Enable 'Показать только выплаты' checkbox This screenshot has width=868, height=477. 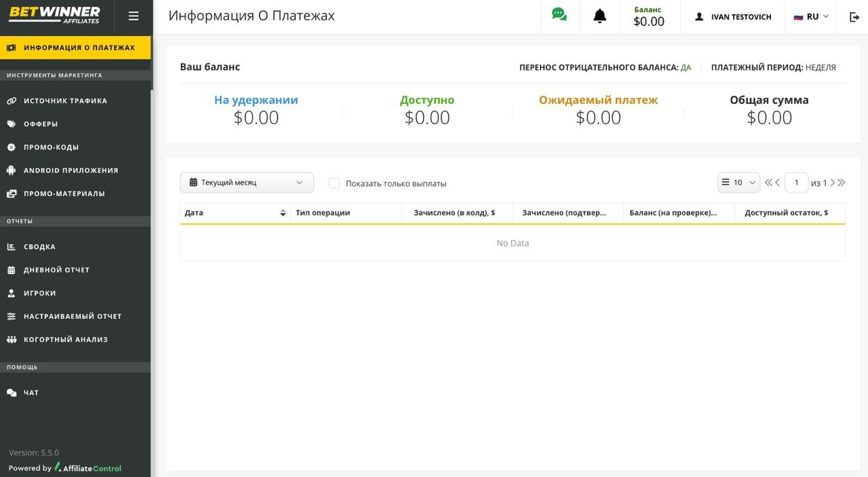click(334, 183)
